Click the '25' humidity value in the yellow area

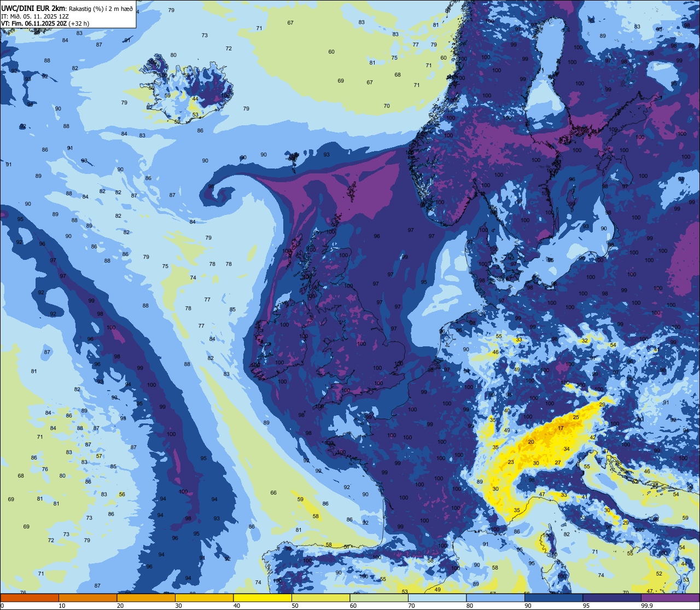[576, 417]
